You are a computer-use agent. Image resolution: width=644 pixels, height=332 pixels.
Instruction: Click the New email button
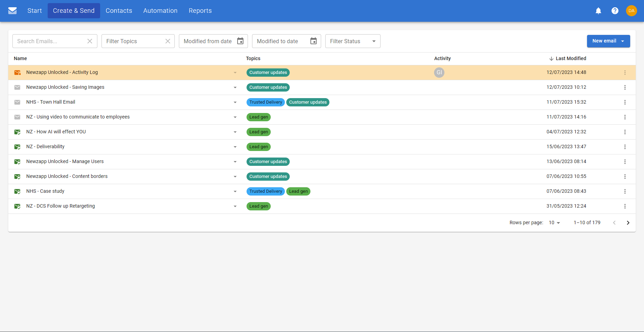(604, 41)
